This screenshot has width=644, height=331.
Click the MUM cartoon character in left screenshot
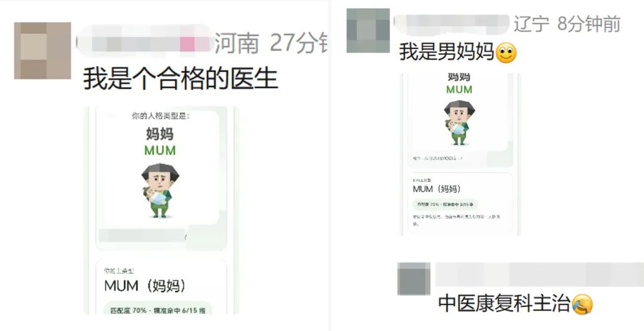tap(160, 191)
